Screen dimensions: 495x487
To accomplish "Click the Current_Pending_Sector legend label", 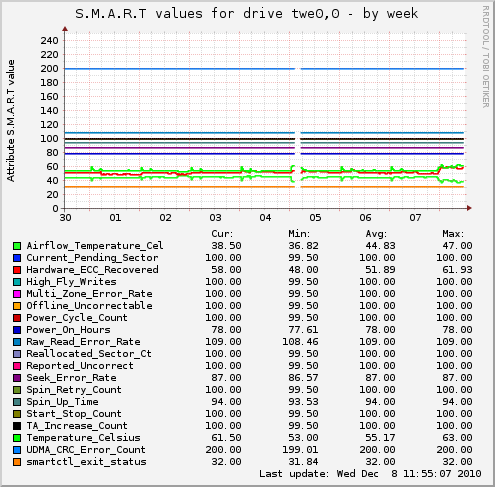I will pos(92,258).
